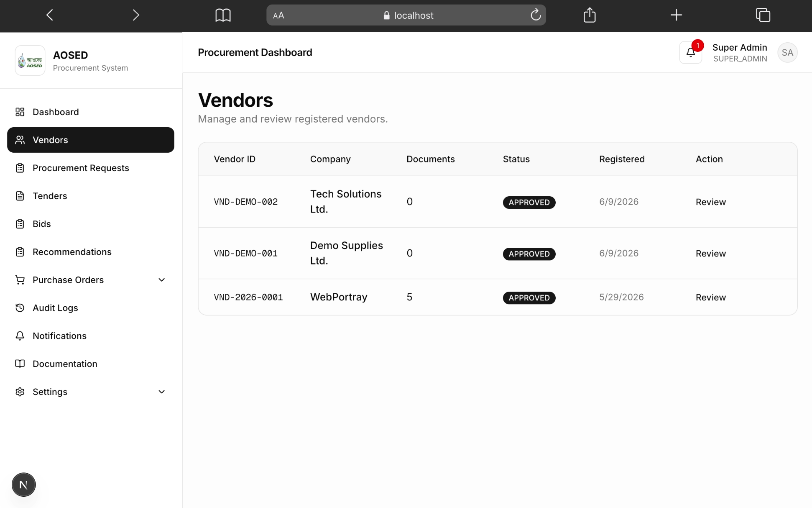
Task: Click the Tenders document icon
Action: pos(20,196)
